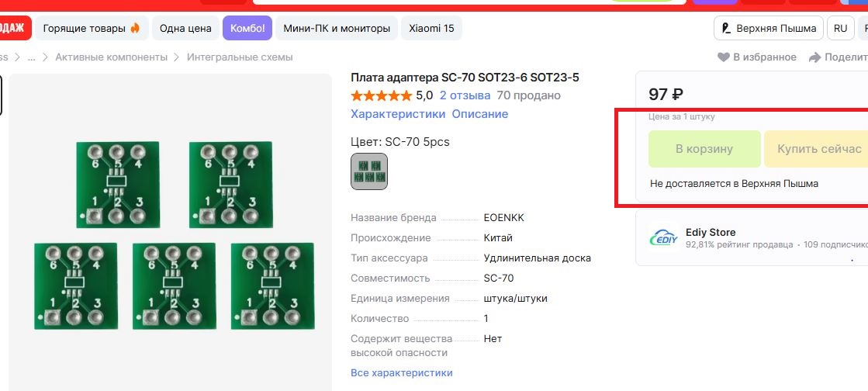Open Все характеристики link
Screen dimensions: 868x391
point(402,372)
